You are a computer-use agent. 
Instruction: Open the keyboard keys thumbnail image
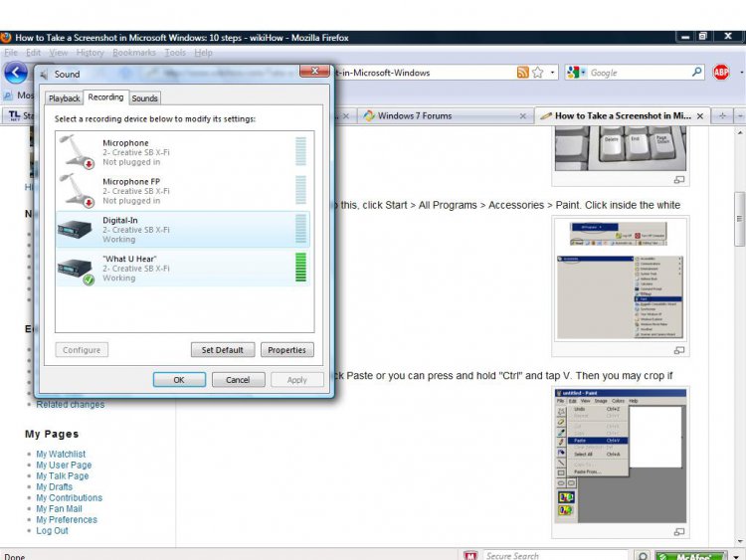tap(621, 150)
